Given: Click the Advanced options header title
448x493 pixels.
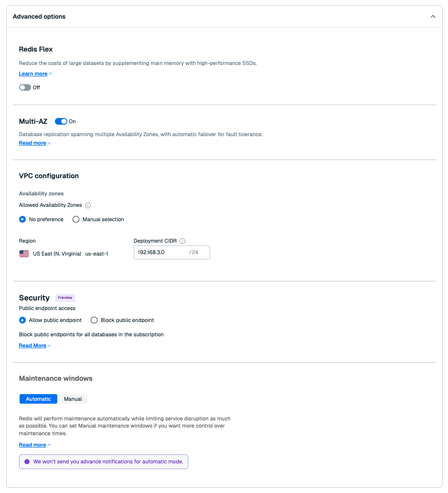Looking at the screenshot, I should pyautogui.click(x=39, y=17).
